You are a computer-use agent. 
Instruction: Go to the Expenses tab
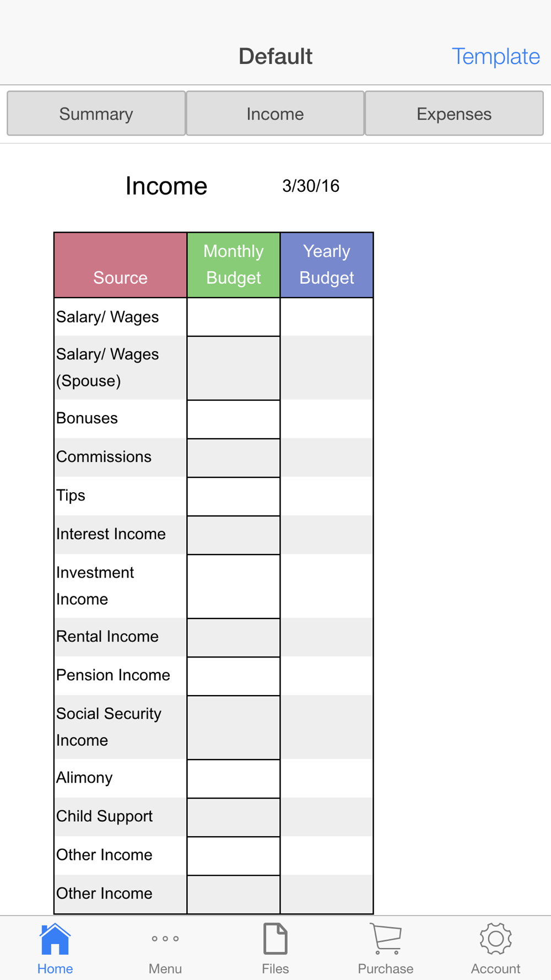454,114
